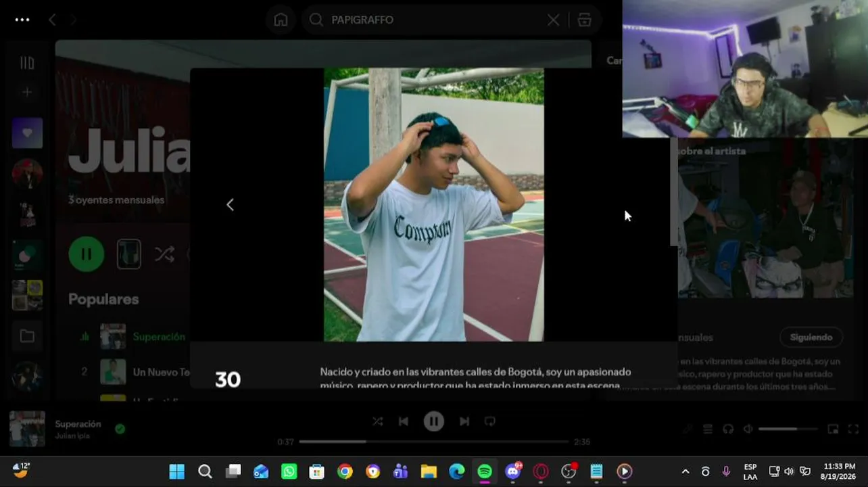Image resolution: width=868 pixels, height=487 pixels.
Task: Collapse Your Library sidebar
Action: point(27,63)
